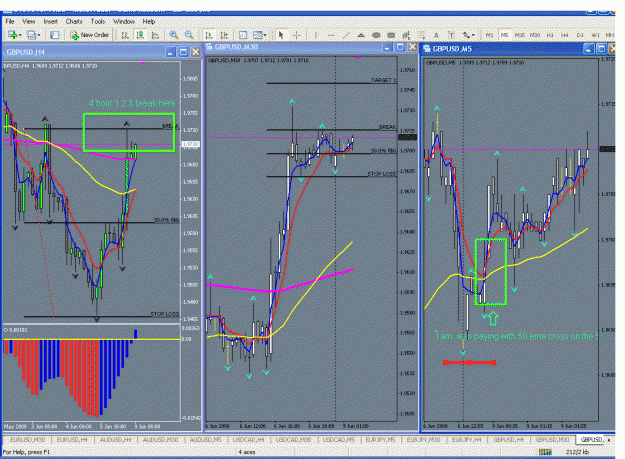Click the Zoom In magnifier icon
The image size is (625, 459).
[x=173, y=35]
